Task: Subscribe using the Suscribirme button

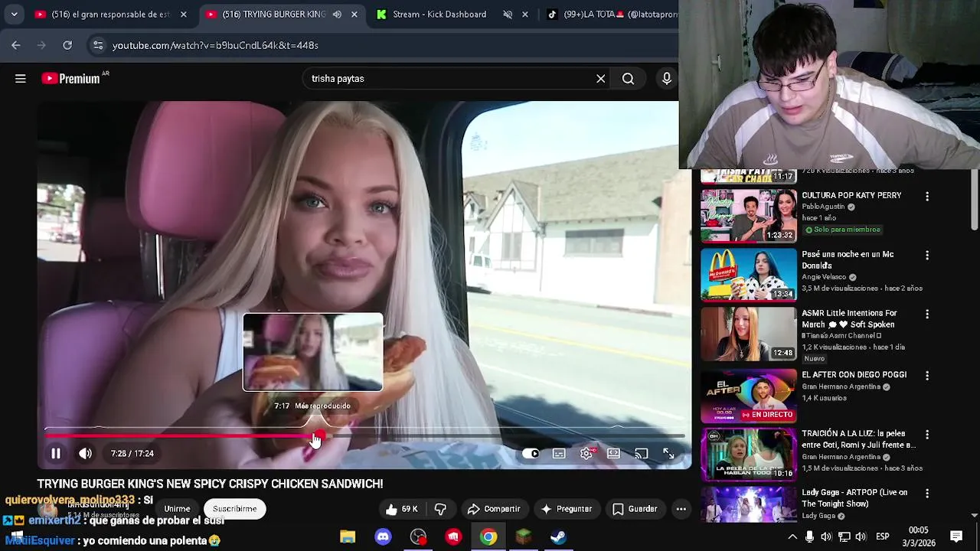Action: point(234,509)
